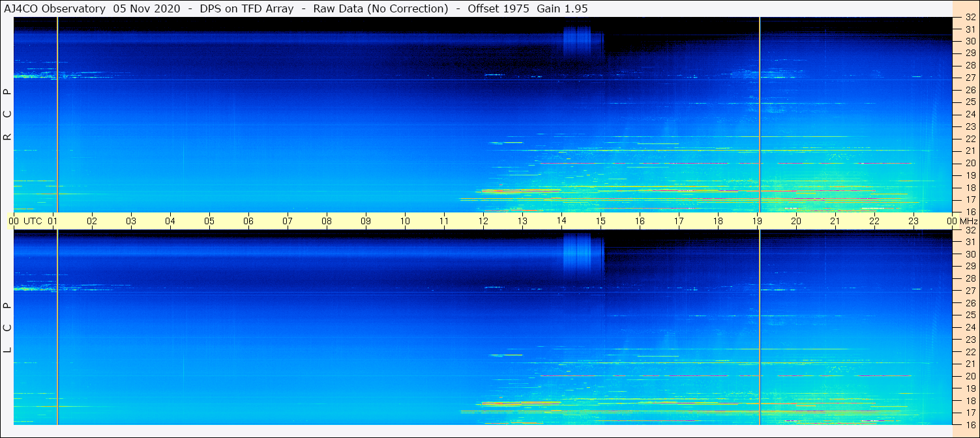The image size is (980, 438).
Task: Click the magenta 20 MHz signal line in LCP
Action: pyautogui.click(x=725, y=375)
